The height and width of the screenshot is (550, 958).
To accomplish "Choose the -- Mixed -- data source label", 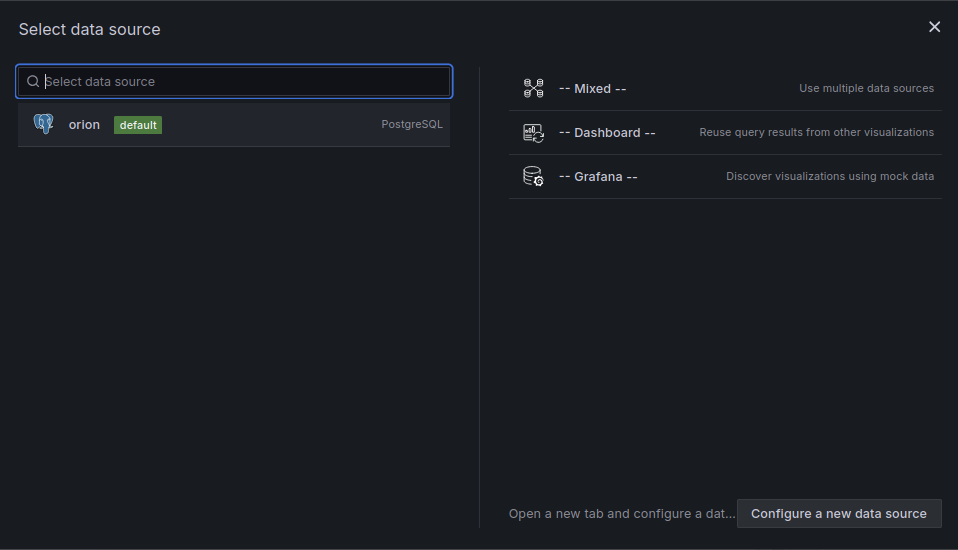I will [x=593, y=89].
